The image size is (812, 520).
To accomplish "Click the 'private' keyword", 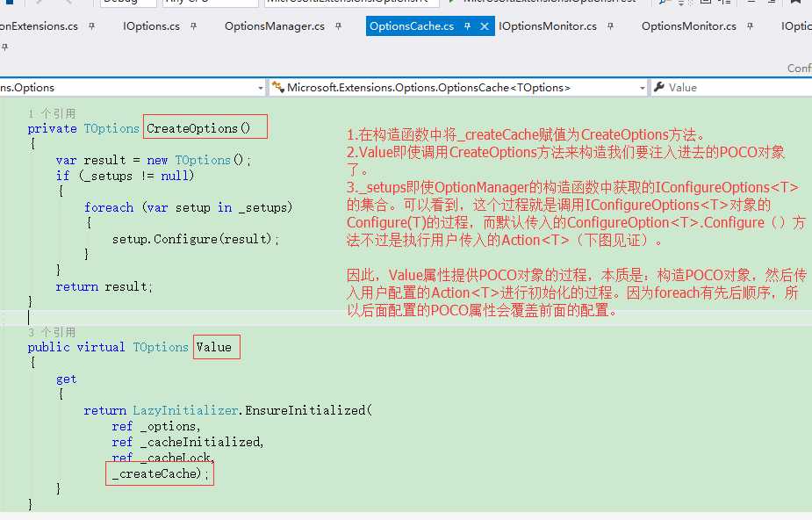I will [x=53, y=128].
